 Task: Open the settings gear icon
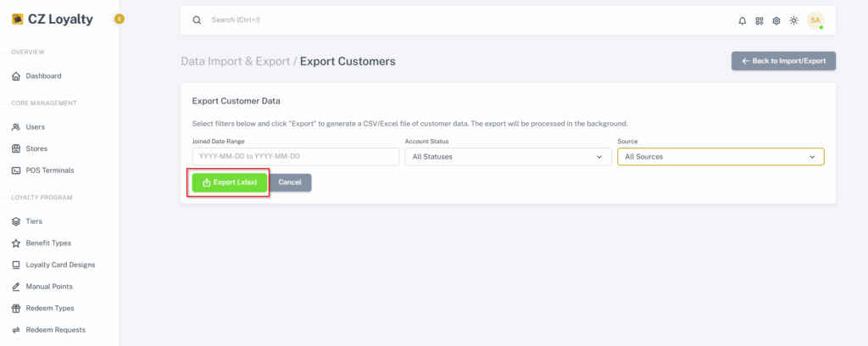pos(776,20)
